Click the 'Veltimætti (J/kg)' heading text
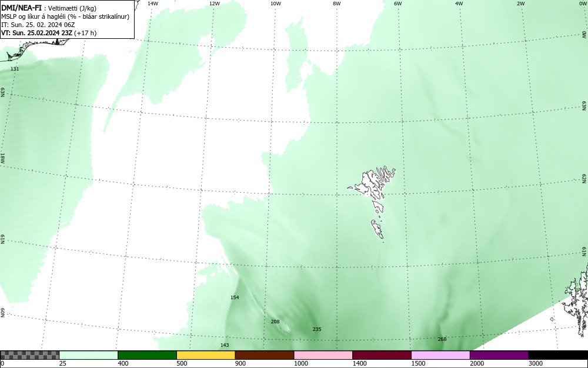The height and width of the screenshot is (368, 588). coord(72,8)
